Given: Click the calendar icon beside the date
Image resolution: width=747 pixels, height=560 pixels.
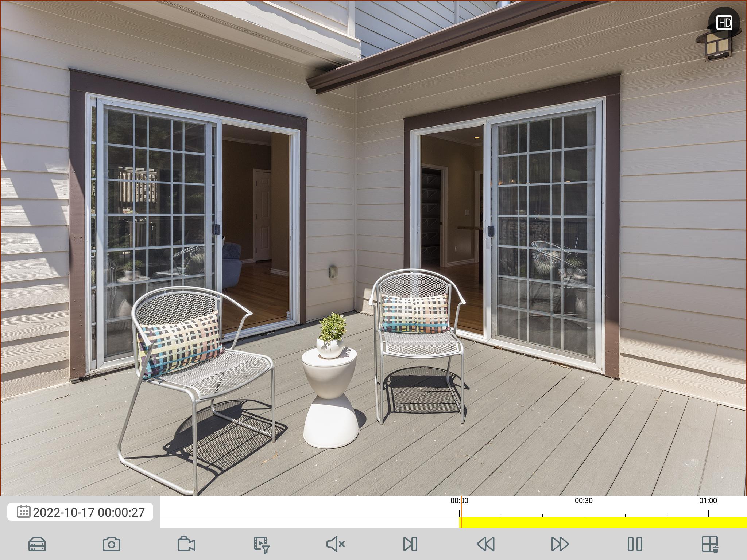Looking at the screenshot, I should click(x=24, y=512).
